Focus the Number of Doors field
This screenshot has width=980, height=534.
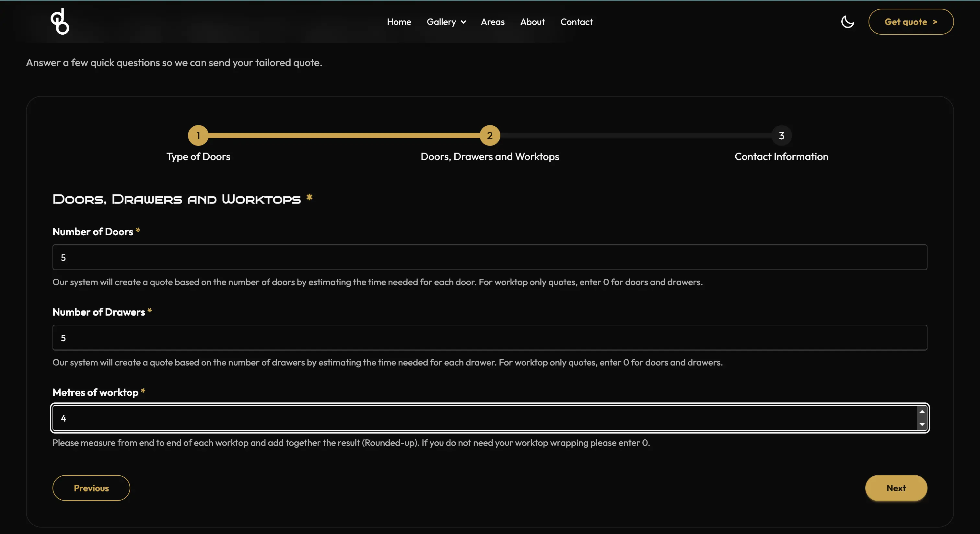pos(489,258)
